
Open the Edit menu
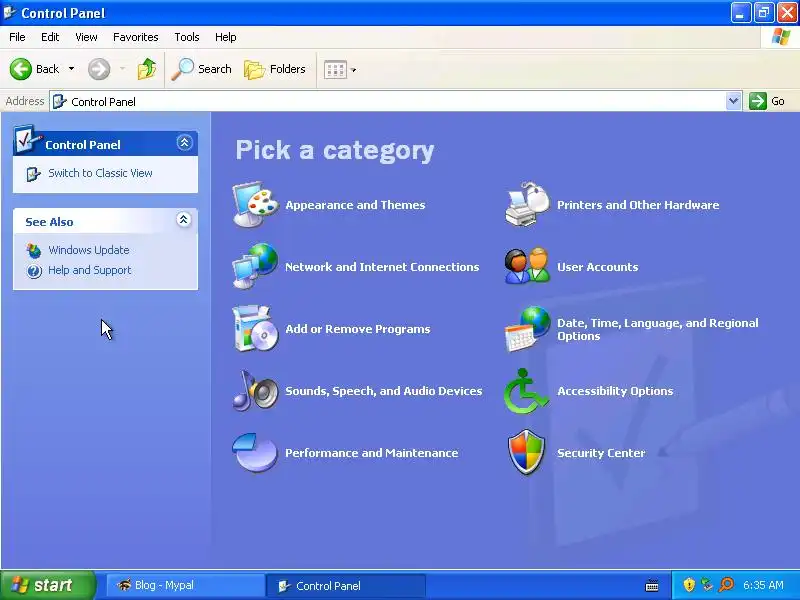click(x=50, y=37)
